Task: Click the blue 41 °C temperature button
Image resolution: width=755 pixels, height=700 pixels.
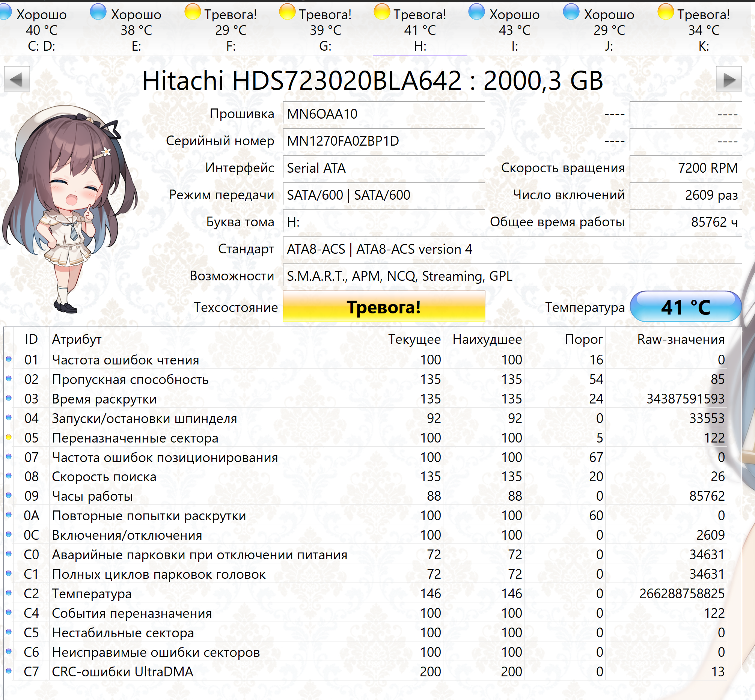Action: pos(685,306)
